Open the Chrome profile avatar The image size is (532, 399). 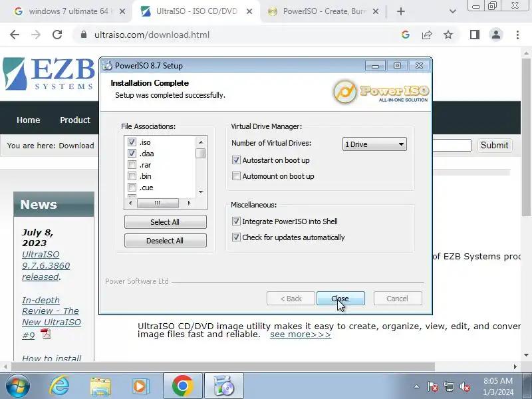(496, 35)
